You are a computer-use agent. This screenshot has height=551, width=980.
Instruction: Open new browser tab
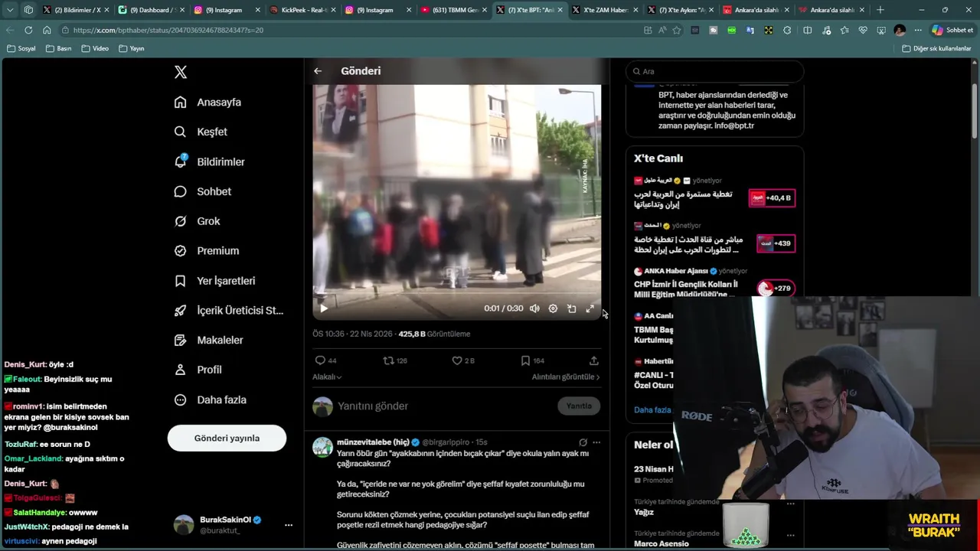tap(880, 10)
